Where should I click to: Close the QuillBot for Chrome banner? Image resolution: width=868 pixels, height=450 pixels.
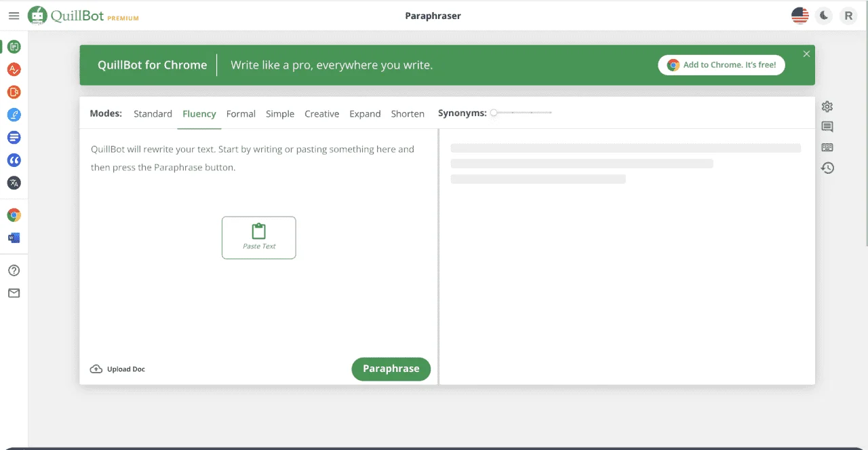point(806,54)
